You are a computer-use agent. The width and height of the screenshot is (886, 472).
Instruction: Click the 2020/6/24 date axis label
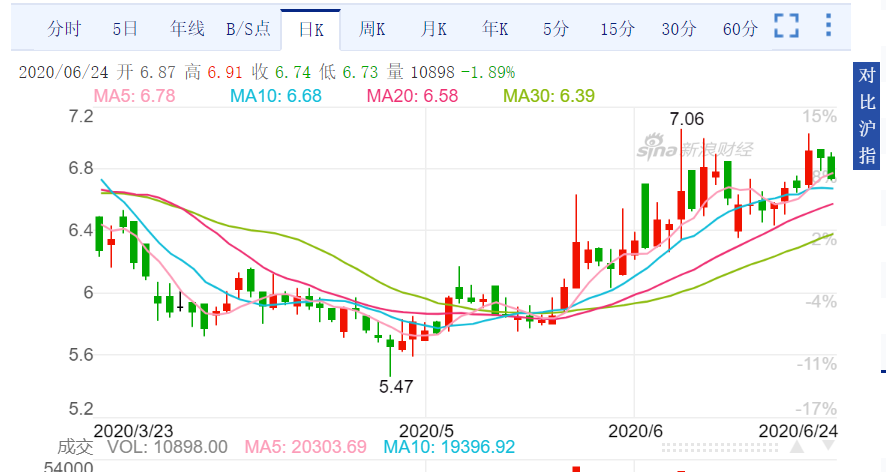click(x=798, y=431)
